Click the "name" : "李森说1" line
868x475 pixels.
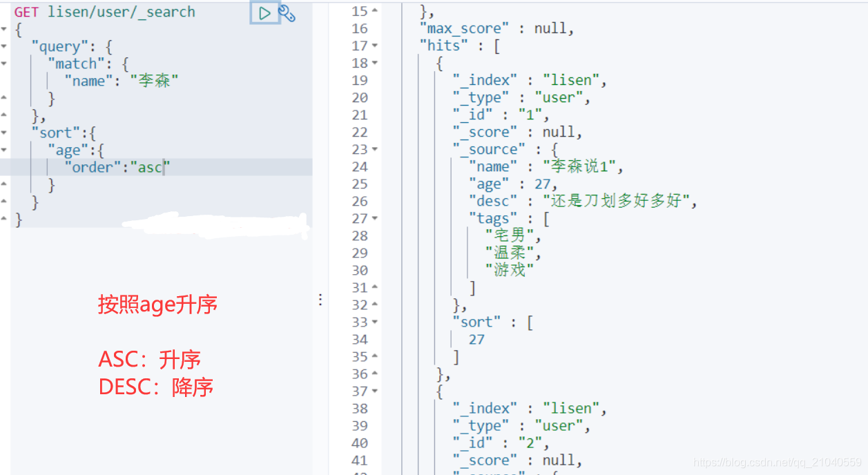click(x=547, y=166)
